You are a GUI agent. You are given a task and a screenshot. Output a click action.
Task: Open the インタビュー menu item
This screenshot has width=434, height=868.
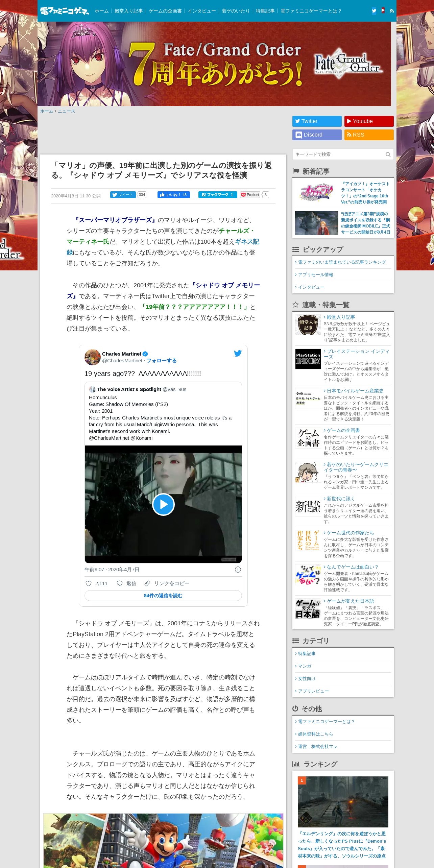[202, 11]
